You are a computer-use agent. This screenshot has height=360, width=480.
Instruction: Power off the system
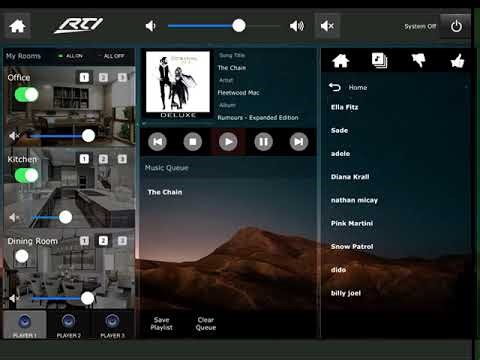coord(456,26)
